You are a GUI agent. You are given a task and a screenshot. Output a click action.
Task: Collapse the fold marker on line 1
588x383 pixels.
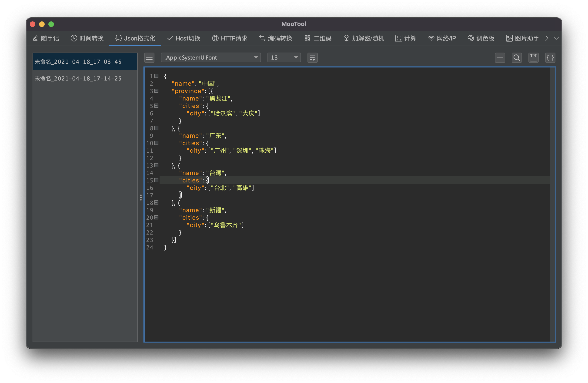pos(156,76)
